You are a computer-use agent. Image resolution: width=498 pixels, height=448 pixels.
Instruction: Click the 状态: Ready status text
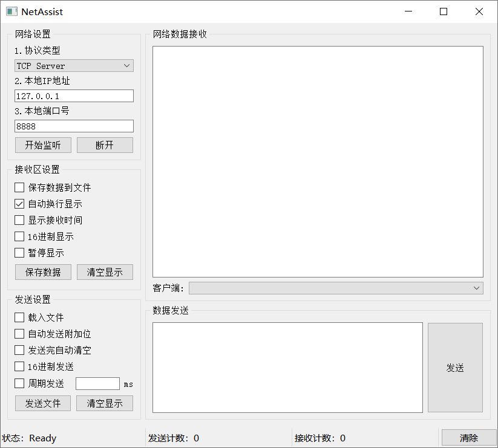pos(29,438)
